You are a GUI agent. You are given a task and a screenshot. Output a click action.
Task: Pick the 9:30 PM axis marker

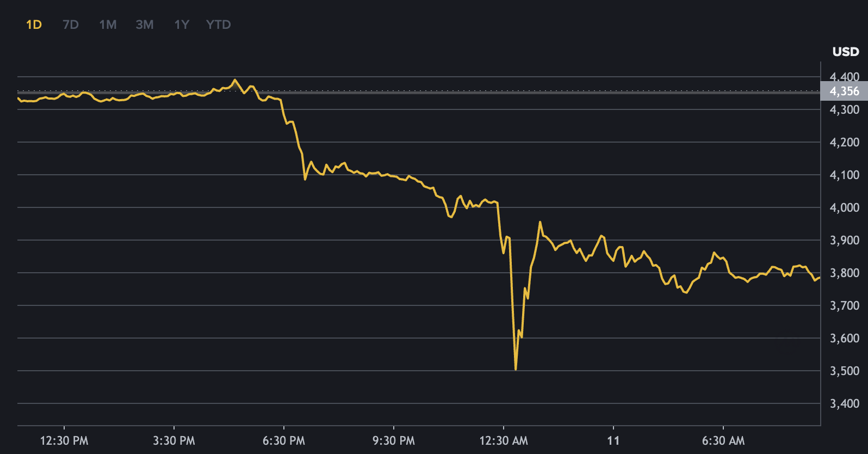(x=394, y=440)
